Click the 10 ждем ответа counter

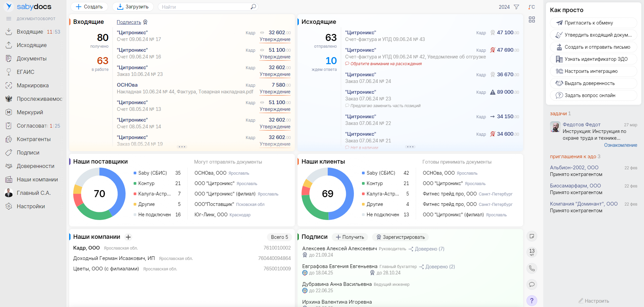[331, 60]
